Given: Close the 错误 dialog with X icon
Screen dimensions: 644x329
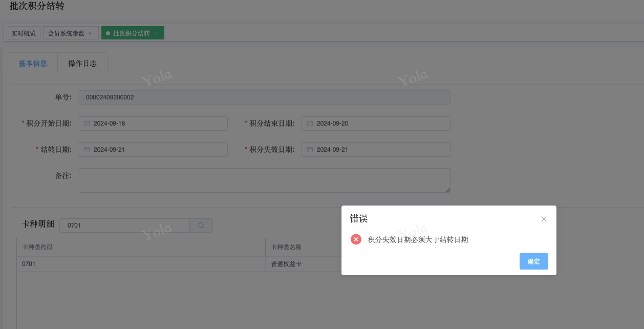Looking at the screenshot, I should pyautogui.click(x=544, y=219).
